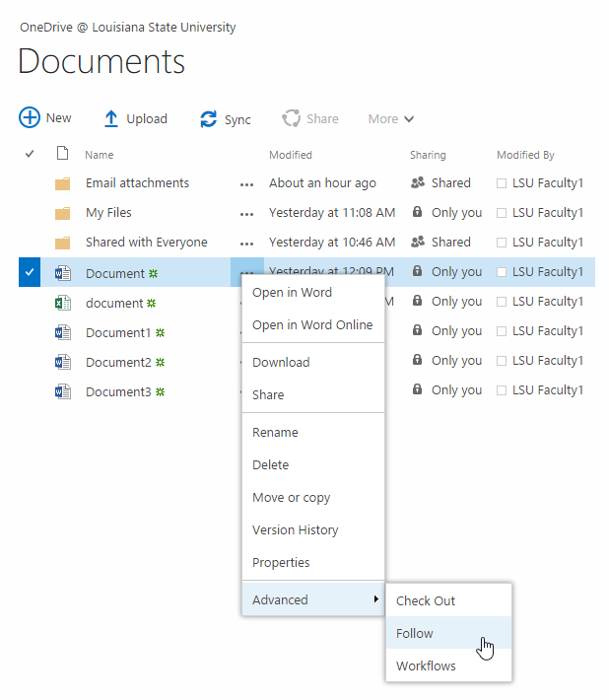Click shared people icon for Email attachments
The height and width of the screenshot is (700, 609).
[418, 182]
